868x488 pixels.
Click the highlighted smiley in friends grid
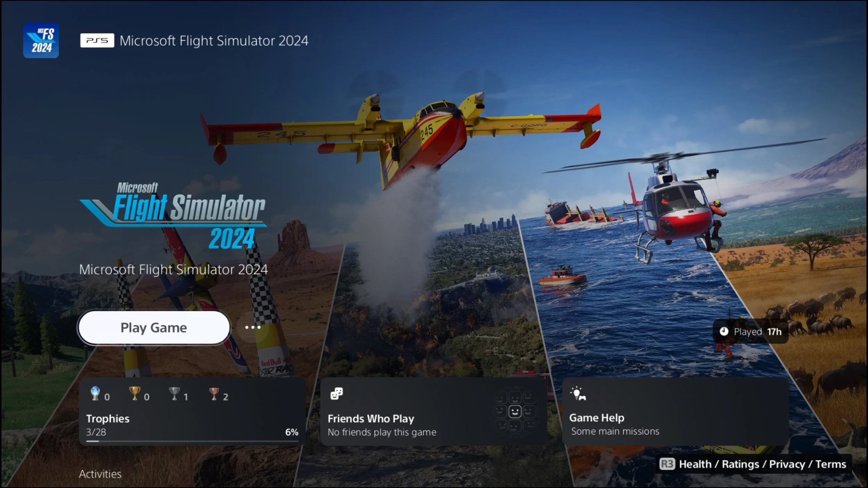click(x=515, y=412)
